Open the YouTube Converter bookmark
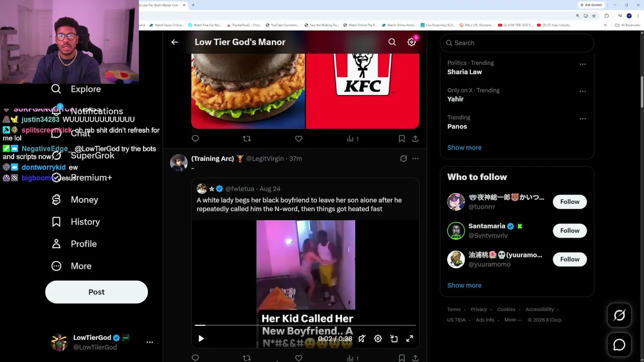This screenshot has width=644, height=362. click(x=282, y=25)
